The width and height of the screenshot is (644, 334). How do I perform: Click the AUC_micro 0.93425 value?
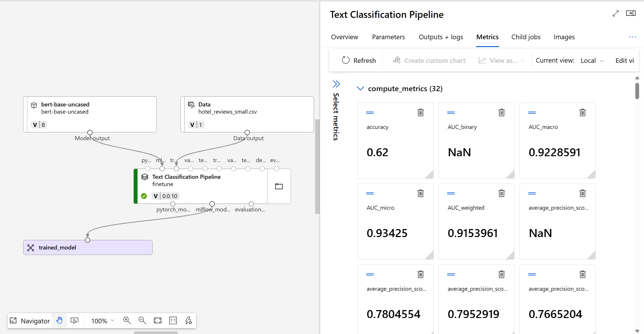[x=387, y=233]
